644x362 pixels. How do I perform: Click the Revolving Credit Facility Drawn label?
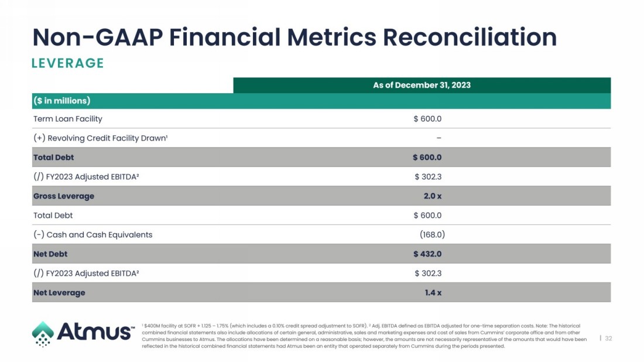tap(101, 138)
